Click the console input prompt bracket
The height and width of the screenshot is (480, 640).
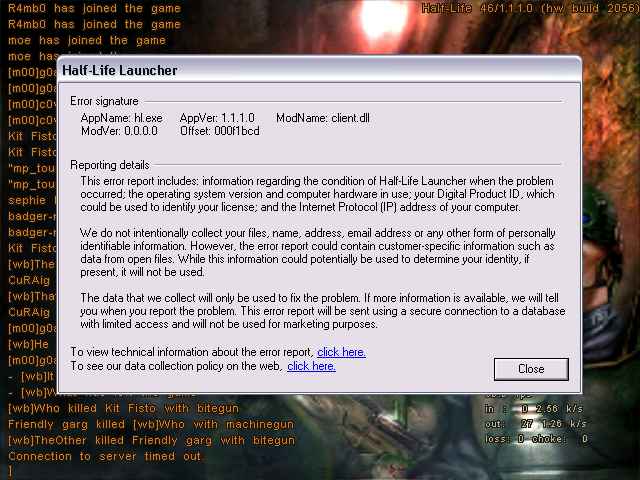(x=10, y=472)
